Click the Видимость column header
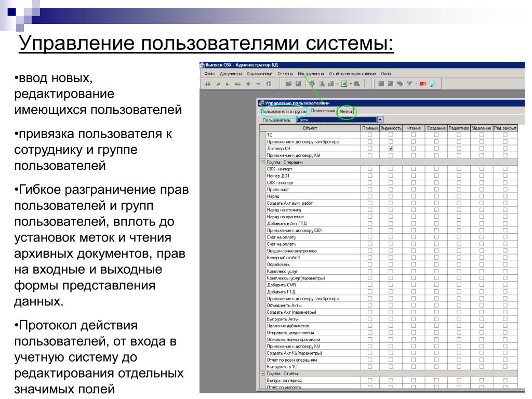The height and width of the screenshot is (399, 532). (391, 128)
